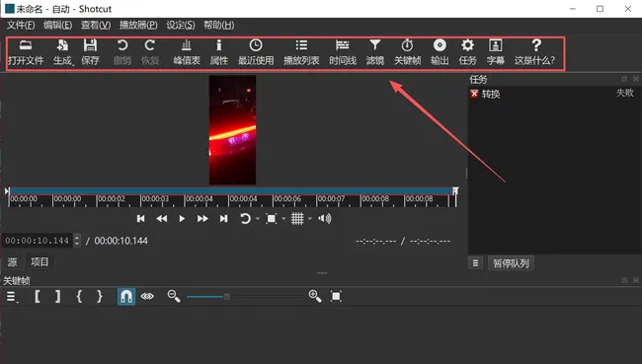Open the keyframes panel hamburger menu
The image size is (642, 364).
[x=12, y=297]
